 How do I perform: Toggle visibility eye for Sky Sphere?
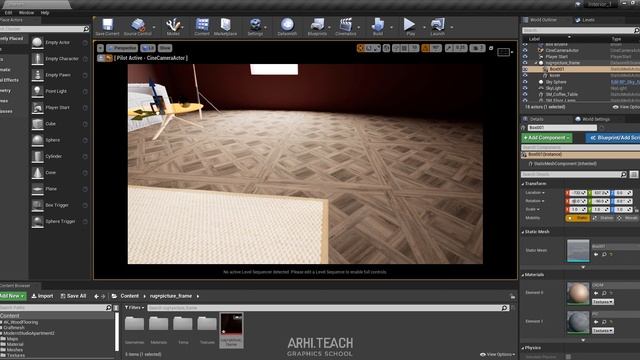(x=525, y=82)
